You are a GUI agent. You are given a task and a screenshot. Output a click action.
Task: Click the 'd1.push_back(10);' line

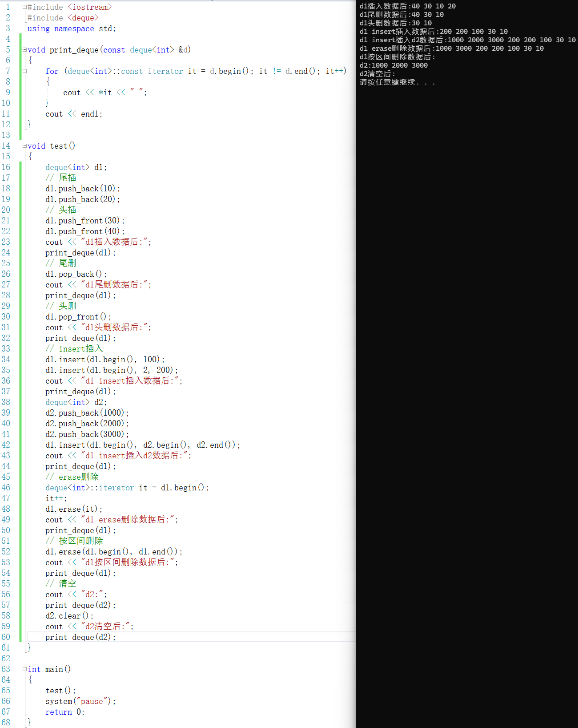(x=83, y=189)
